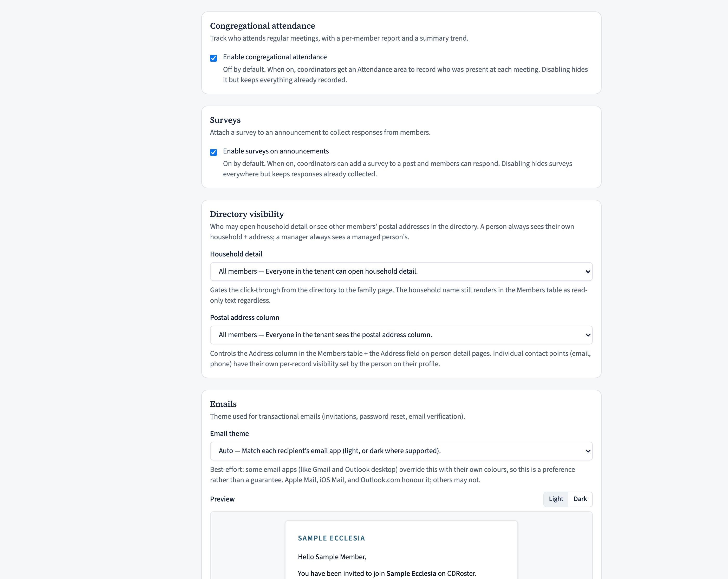Viewport: 728px width, 579px height.
Task: Switch preview to Light tab
Action: [x=556, y=499]
